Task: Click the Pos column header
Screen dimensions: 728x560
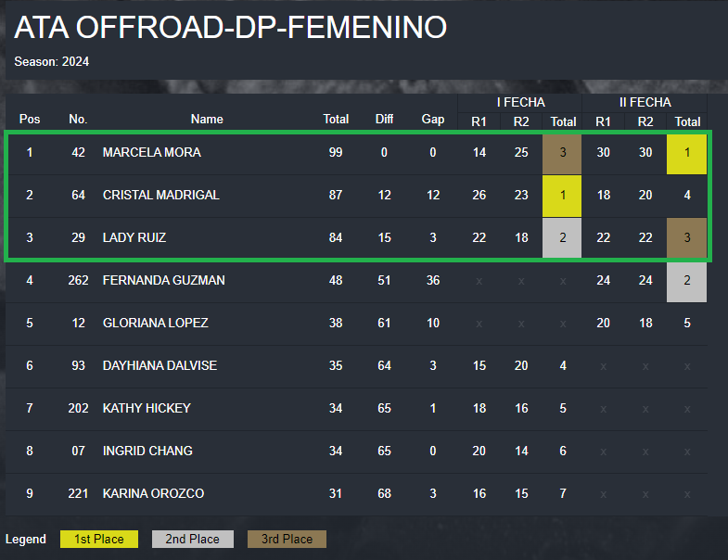Action: point(30,120)
